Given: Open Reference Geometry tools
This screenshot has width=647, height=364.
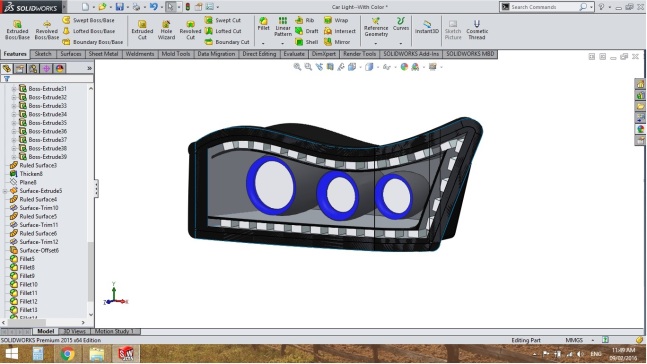Looking at the screenshot, I should pos(376,27).
